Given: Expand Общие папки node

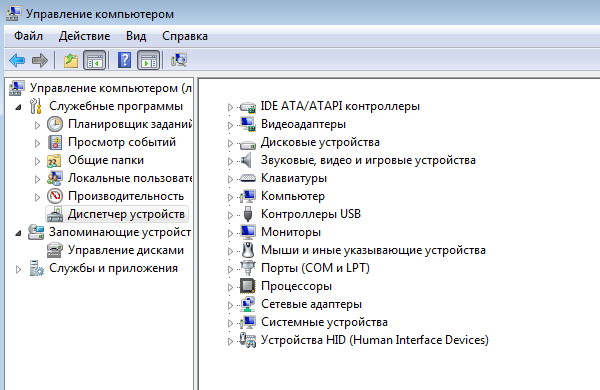Looking at the screenshot, I should [38, 161].
